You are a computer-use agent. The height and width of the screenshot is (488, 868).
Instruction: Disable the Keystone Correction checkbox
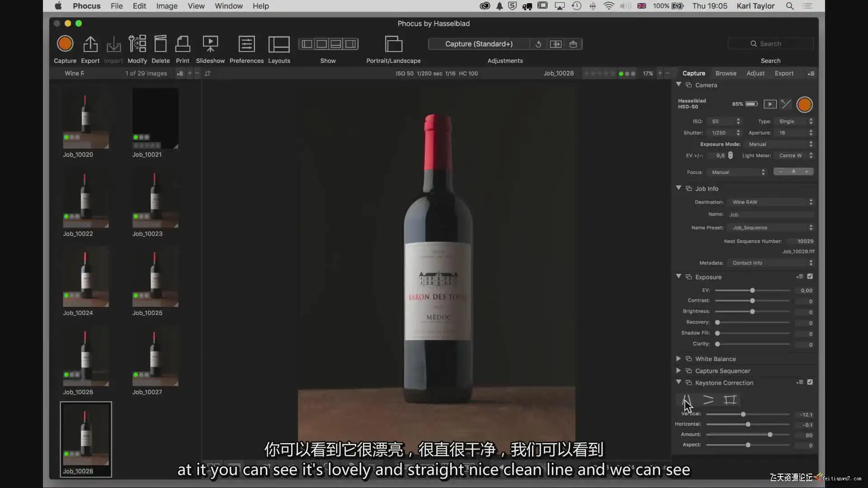pyautogui.click(x=810, y=382)
